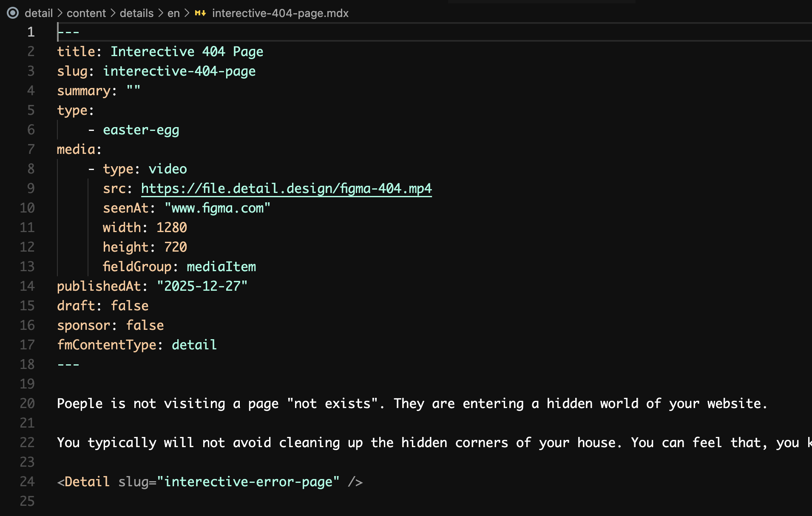812x516 pixels.
Task: Click the title value 'Interective 404 Page'
Action: [187, 51]
